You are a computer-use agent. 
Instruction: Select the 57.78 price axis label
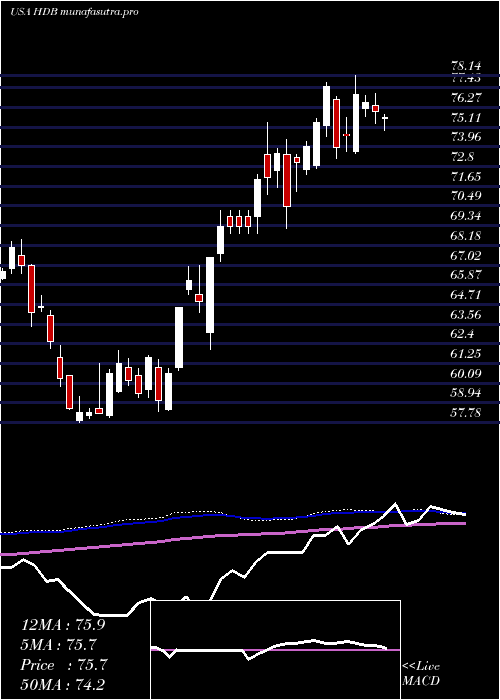pyautogui.click(x=467, y=412)
